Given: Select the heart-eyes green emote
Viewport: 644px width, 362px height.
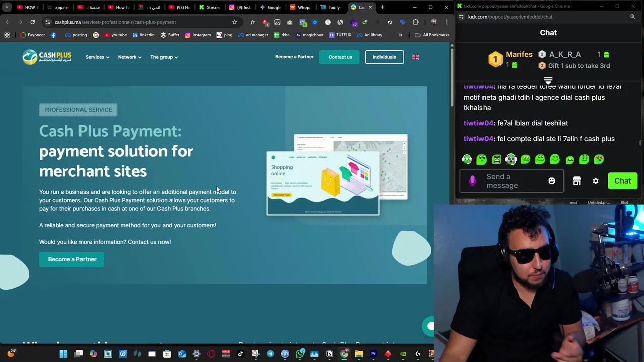Looking at the screenshot, I should coord(599,159).
